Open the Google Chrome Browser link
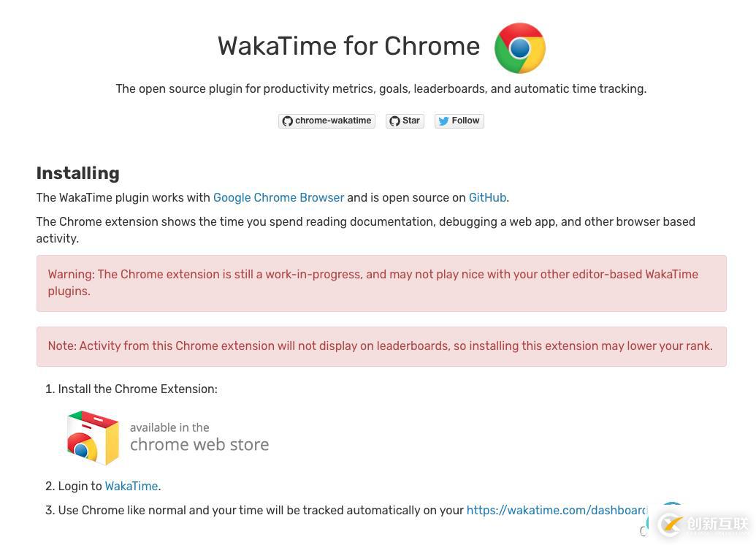 click(279, 198)
